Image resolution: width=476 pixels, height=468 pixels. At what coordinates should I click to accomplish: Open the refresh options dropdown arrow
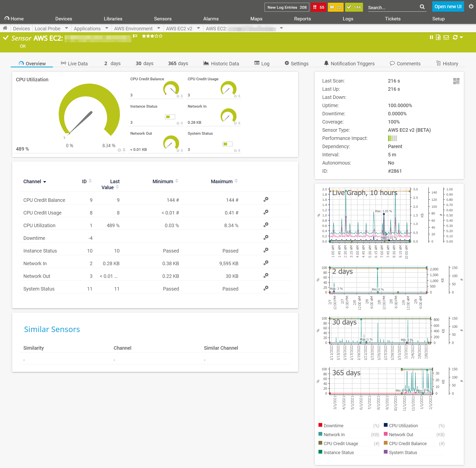coord(461,37)
